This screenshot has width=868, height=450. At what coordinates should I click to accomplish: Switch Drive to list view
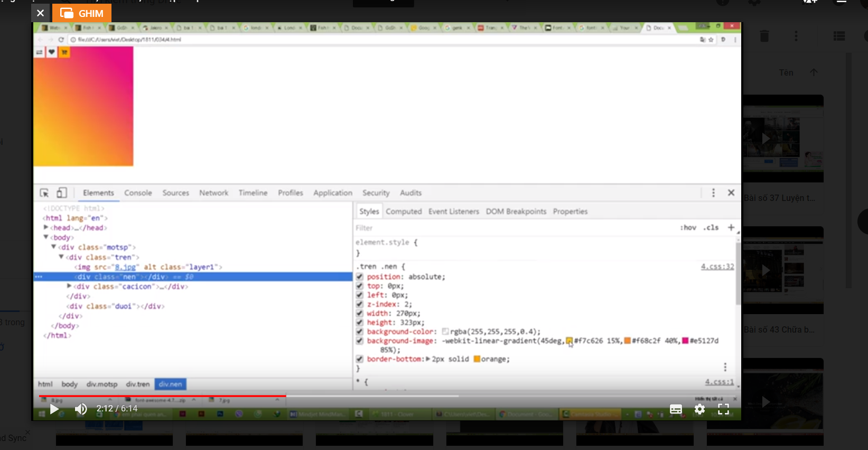click(839, 36)
